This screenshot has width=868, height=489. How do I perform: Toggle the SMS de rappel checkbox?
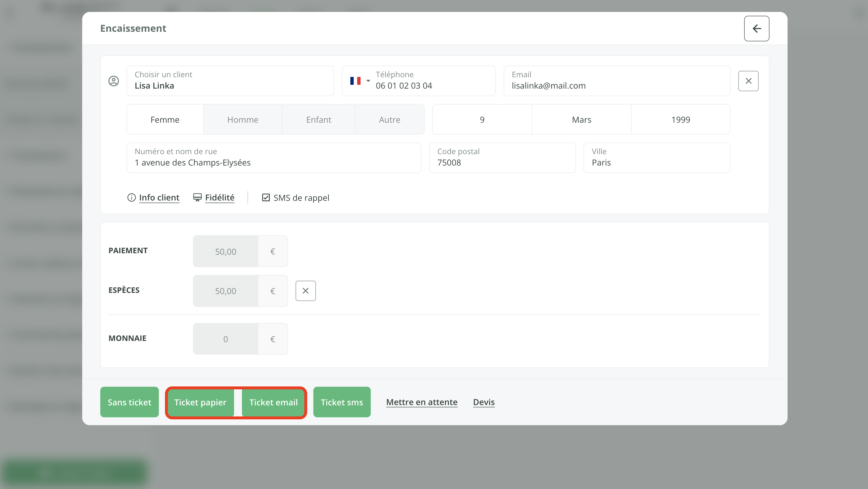(266, 198)
